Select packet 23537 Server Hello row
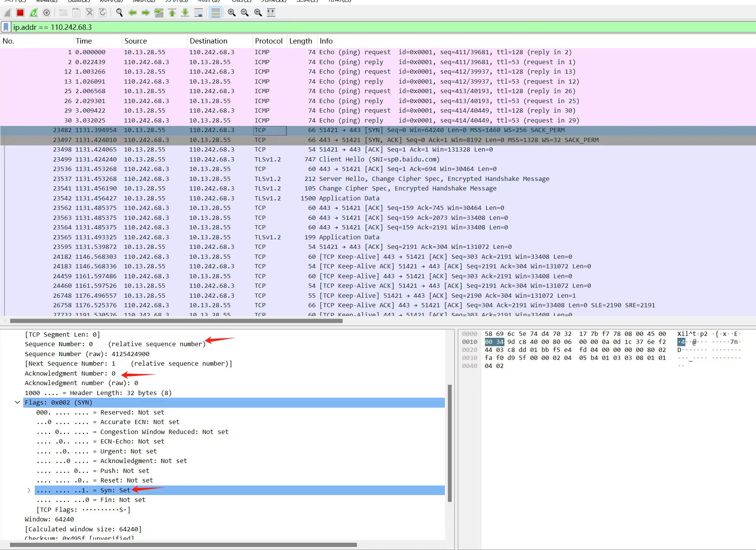Image resolution: width=756 pixels, height=550 pixels. click(378, 179)
